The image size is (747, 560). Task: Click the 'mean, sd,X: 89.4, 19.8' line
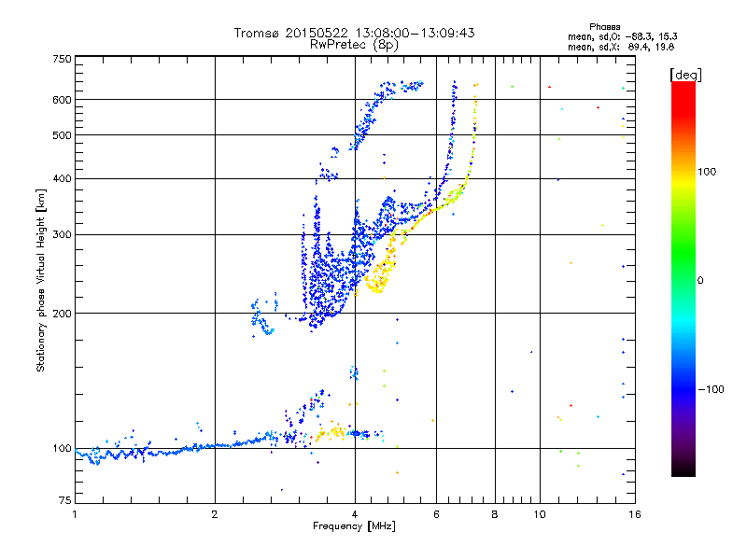click(x=621, y=47)
